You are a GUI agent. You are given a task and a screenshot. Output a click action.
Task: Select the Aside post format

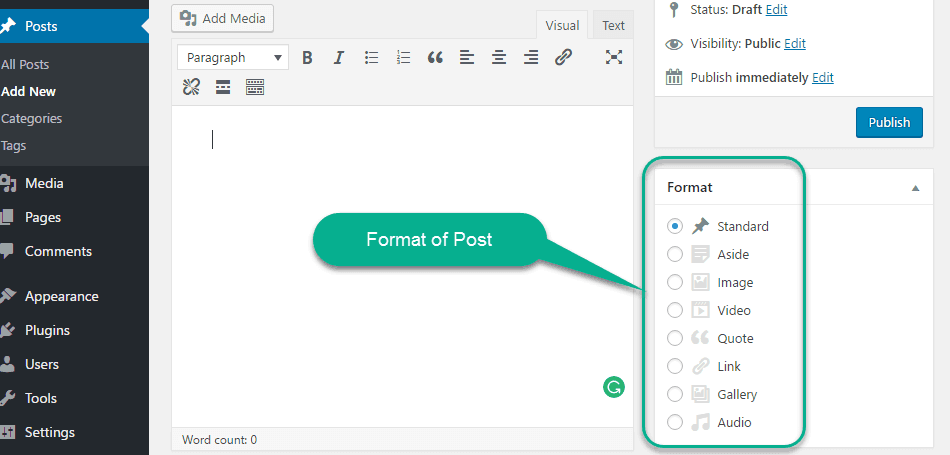(674, 254)
